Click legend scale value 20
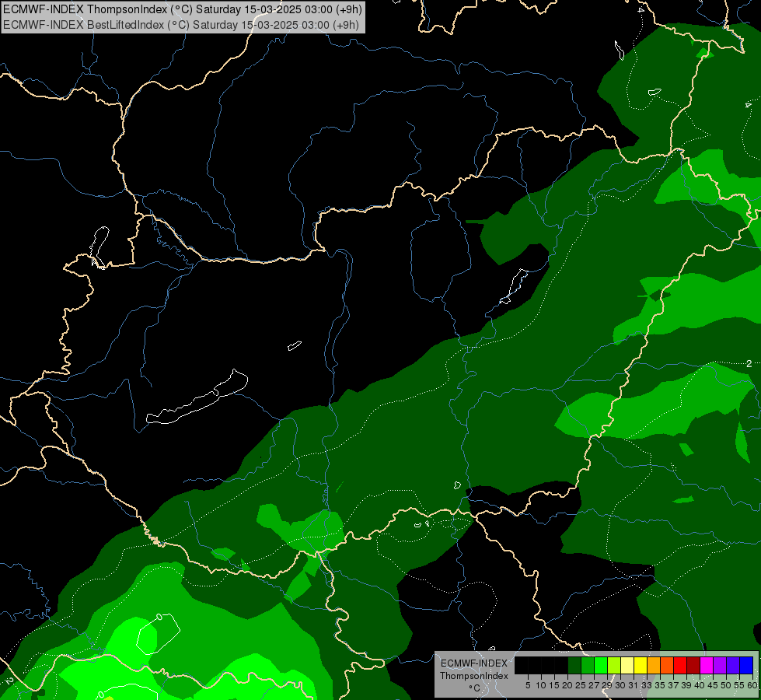 (x=567, y=685)
